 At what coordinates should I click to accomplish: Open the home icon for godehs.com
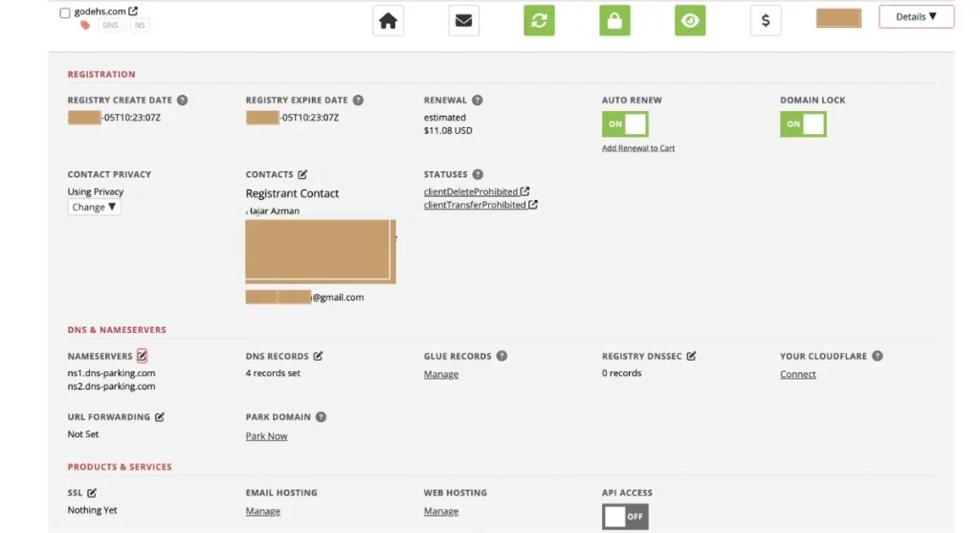point(388,21)
